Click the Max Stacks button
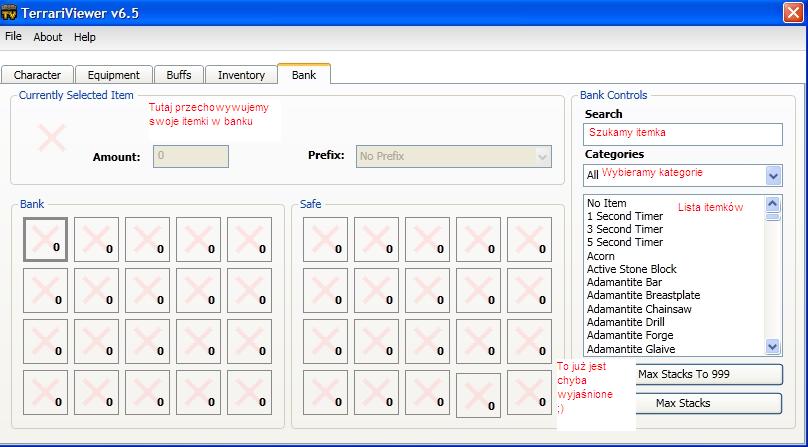808x447 pixels. [x=709, y=403]
